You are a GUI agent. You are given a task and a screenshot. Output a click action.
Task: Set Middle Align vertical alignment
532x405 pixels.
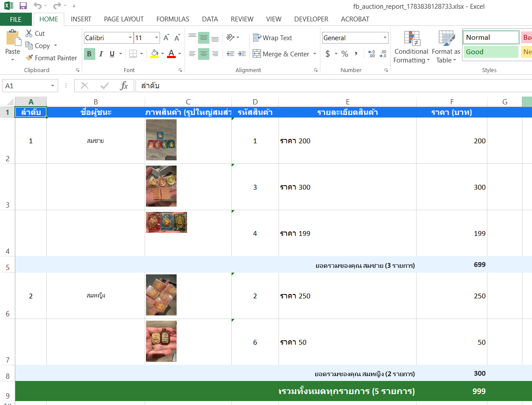(x=204, y=38)
